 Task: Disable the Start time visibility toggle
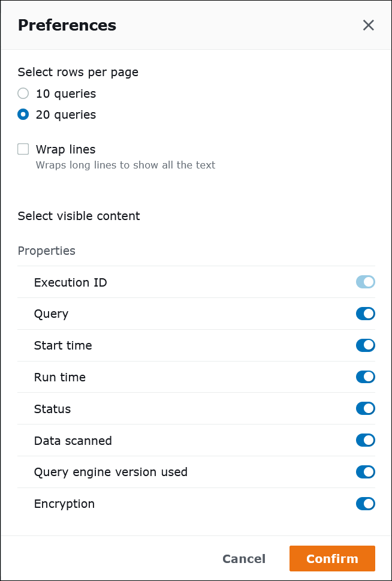tap(366, 345)
